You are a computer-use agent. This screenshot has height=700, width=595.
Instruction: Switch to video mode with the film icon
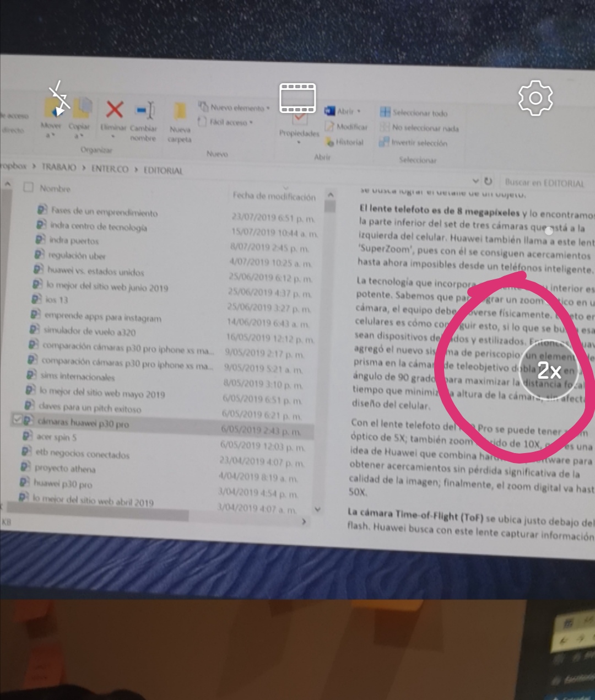297,98
